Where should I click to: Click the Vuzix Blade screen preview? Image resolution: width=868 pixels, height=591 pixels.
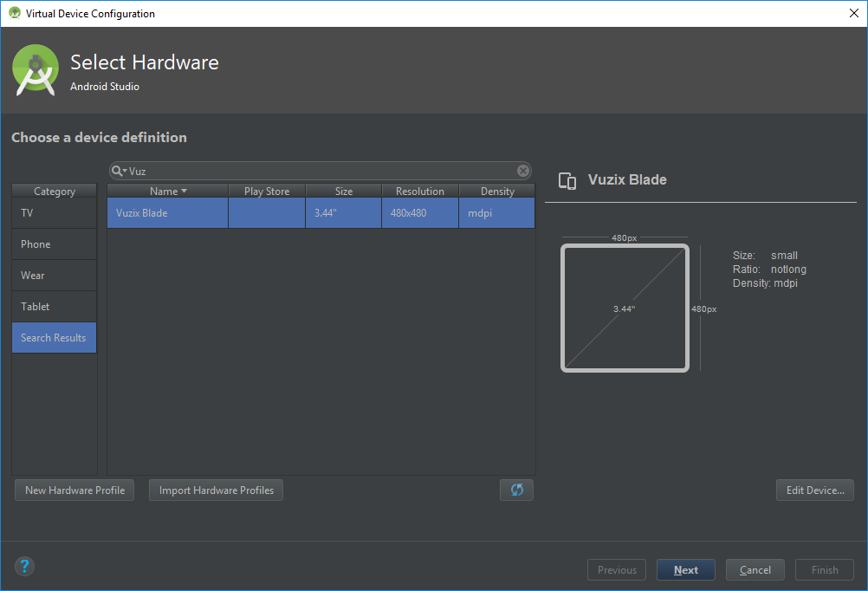pos(625,308)
